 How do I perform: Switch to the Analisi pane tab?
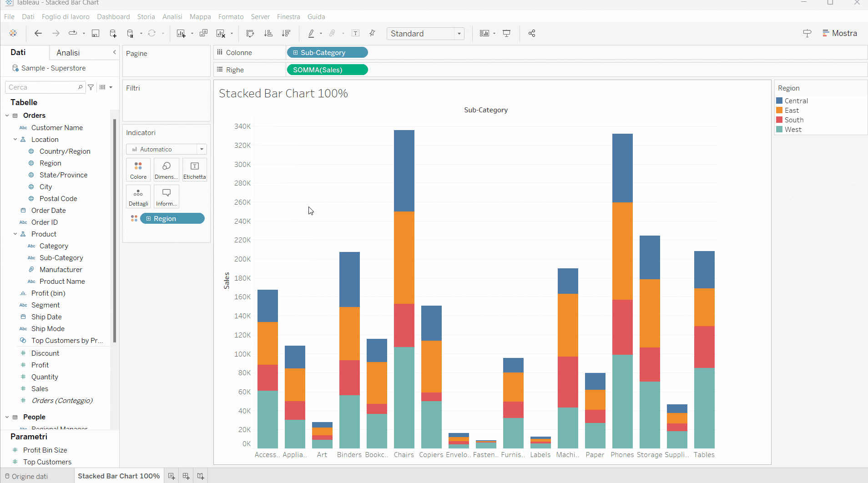(68, 52)
